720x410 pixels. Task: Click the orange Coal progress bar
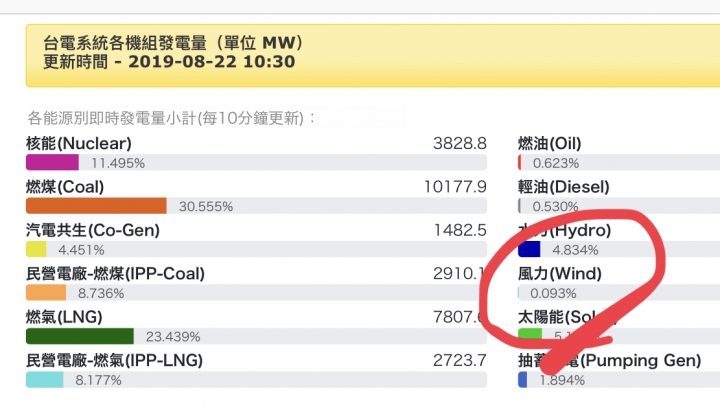tap(96, 206)
